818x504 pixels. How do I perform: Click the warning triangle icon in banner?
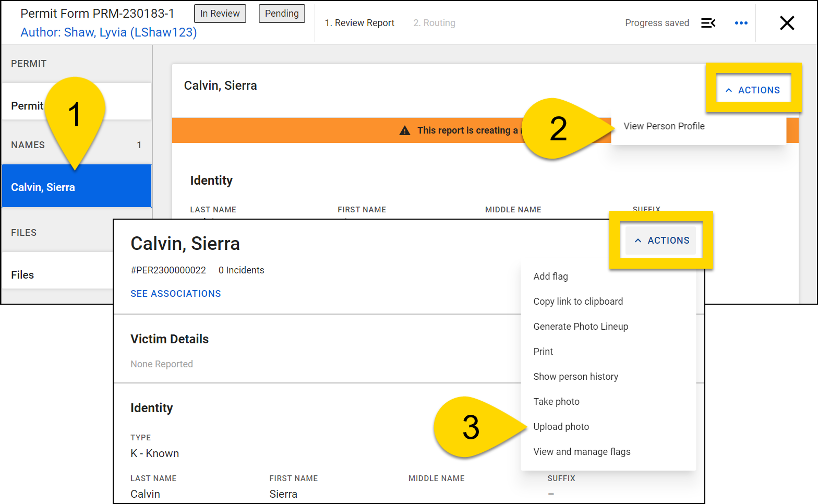[x=405, y=130]
